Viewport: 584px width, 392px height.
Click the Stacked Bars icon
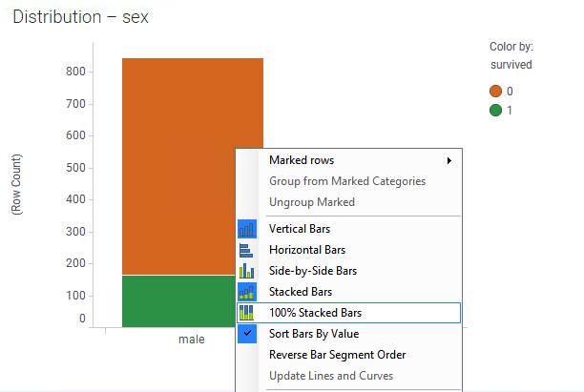(x=247, y=292)
